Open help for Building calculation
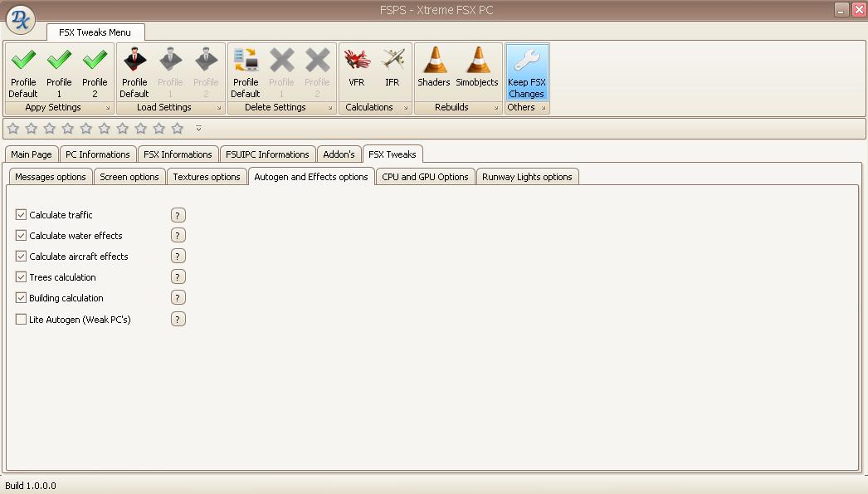Image resolution: width=868 pixels, height=494 pixels. pos(178,297)
